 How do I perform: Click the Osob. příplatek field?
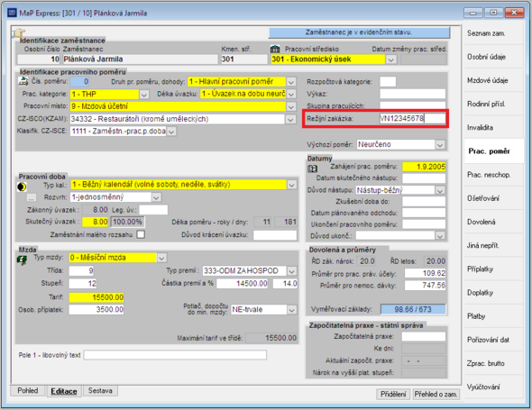tap(96, 310)
